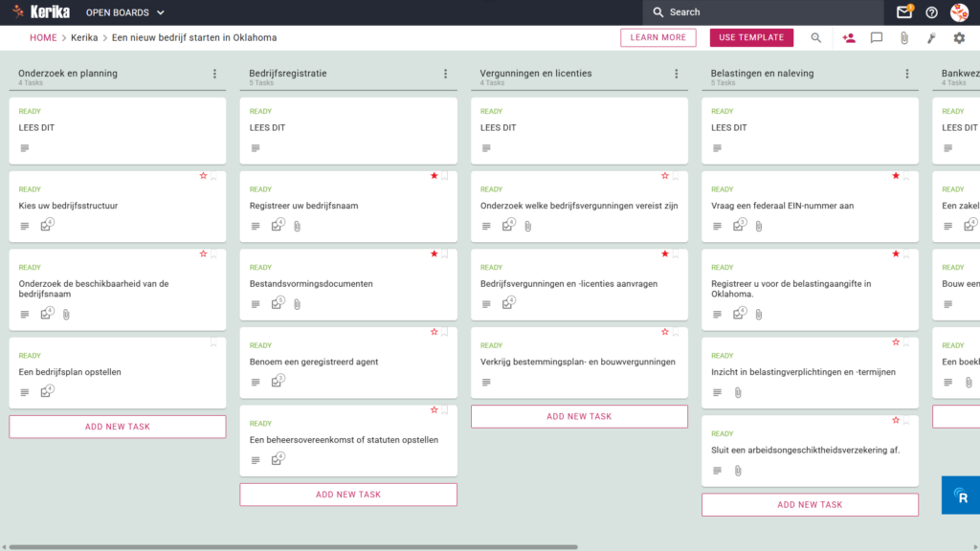
Task: Open 'Belastingen en naleving' column options menu
Action: pos(907,74)
